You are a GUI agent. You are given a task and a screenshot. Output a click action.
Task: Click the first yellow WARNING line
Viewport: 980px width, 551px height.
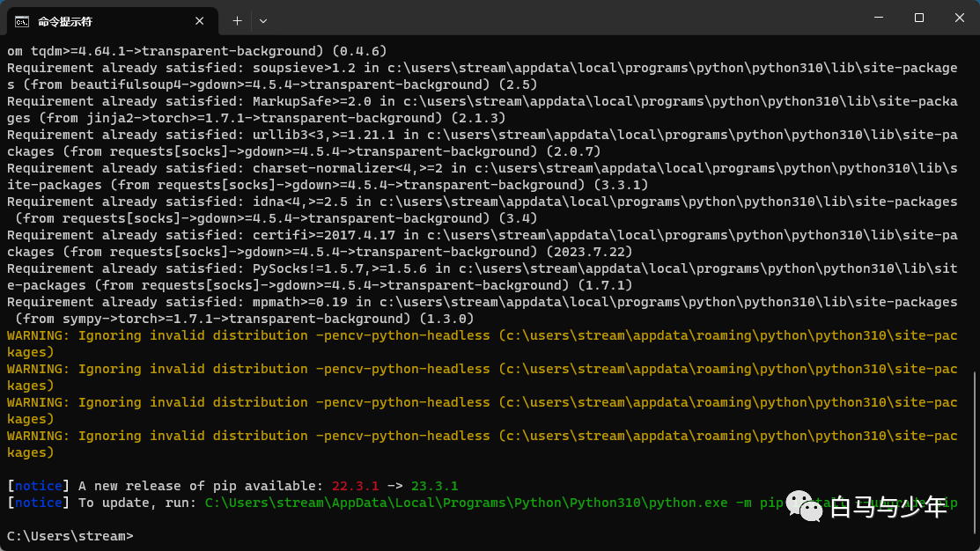coord(482,343)
